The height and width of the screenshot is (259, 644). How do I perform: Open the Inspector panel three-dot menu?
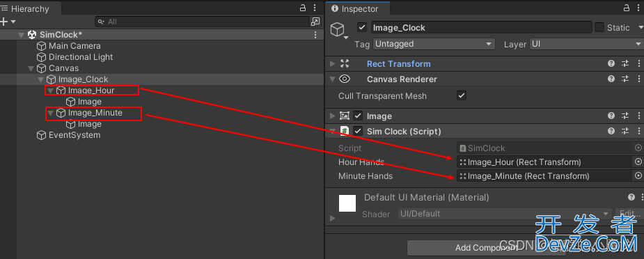(638, 8)
